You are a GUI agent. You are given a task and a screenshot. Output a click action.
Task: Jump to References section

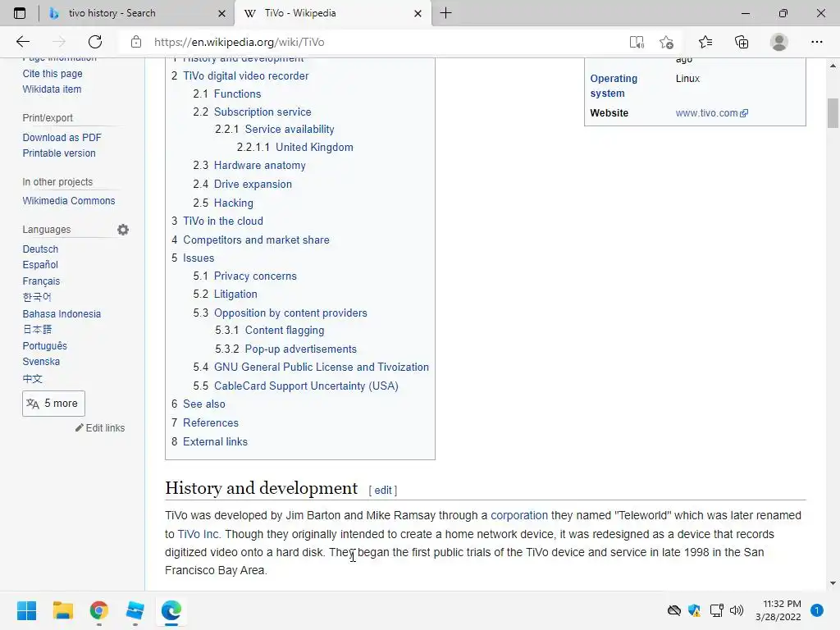211,422
